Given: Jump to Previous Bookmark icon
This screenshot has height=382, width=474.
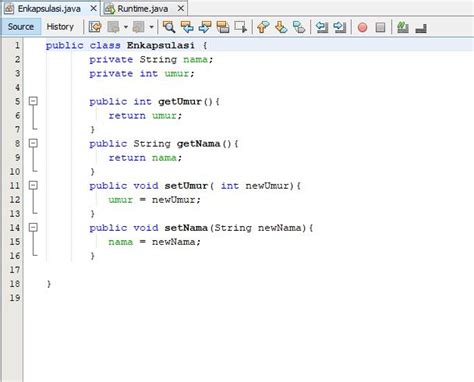Looking at the screenshot, I should (x=263, y=27).
